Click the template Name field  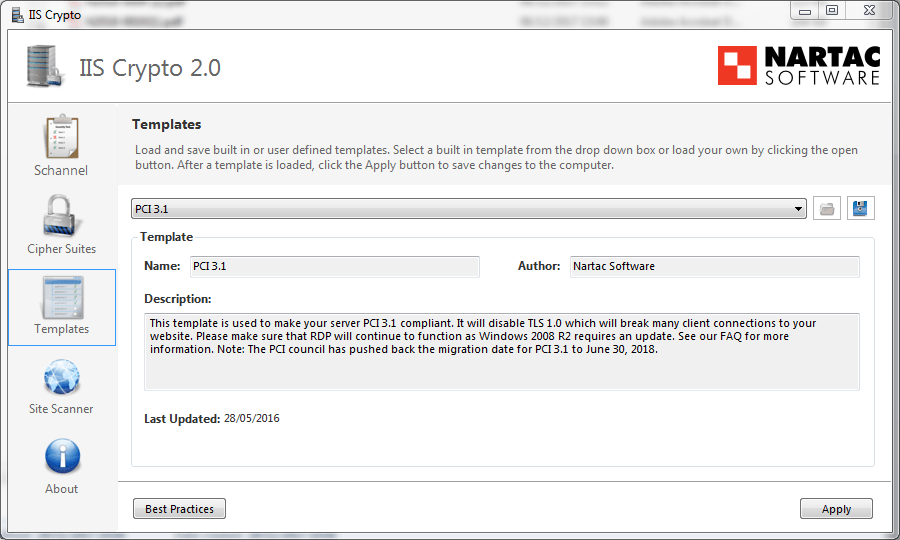click(x=335, y=267)
